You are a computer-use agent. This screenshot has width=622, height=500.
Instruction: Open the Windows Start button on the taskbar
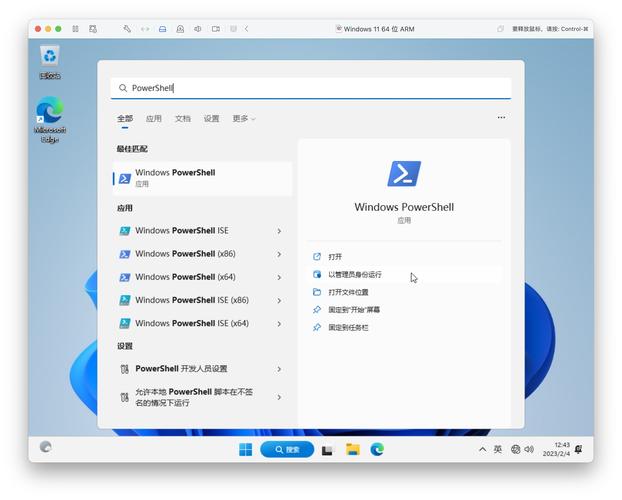(246, 450)
